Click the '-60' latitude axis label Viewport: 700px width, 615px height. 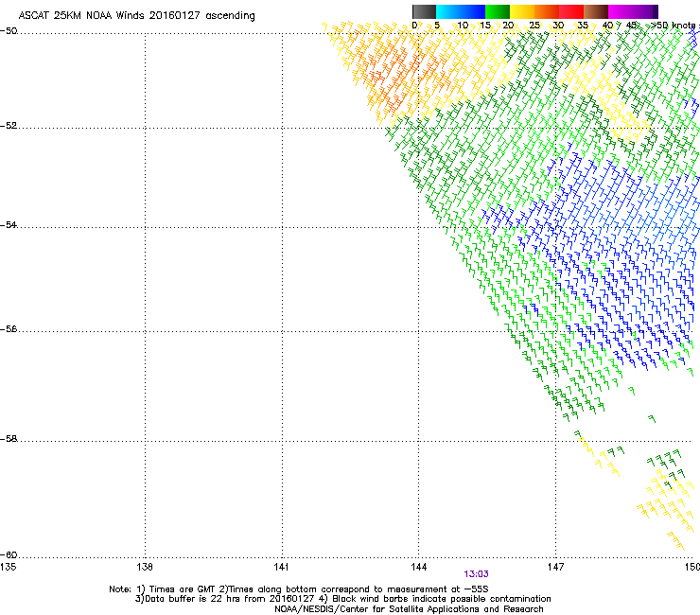click(9, 555)
